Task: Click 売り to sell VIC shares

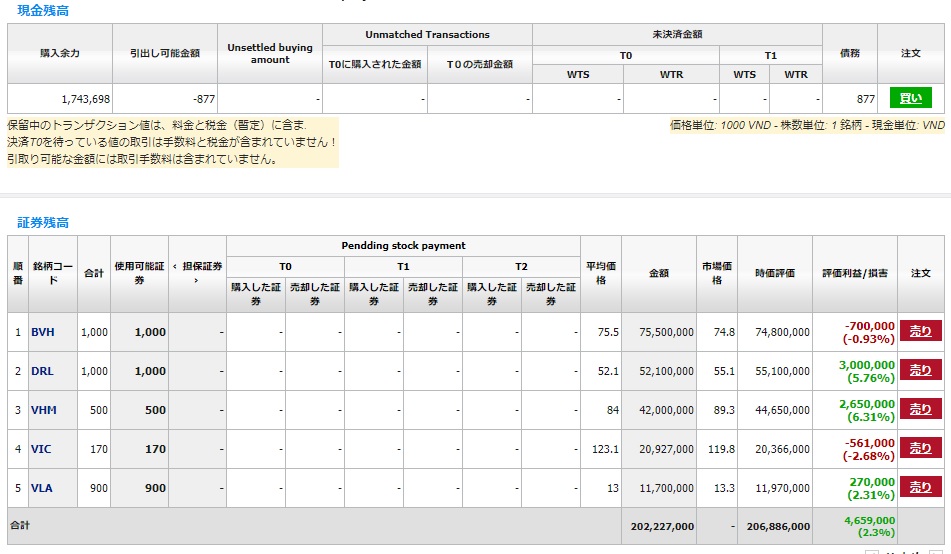Action: (920, 449)
